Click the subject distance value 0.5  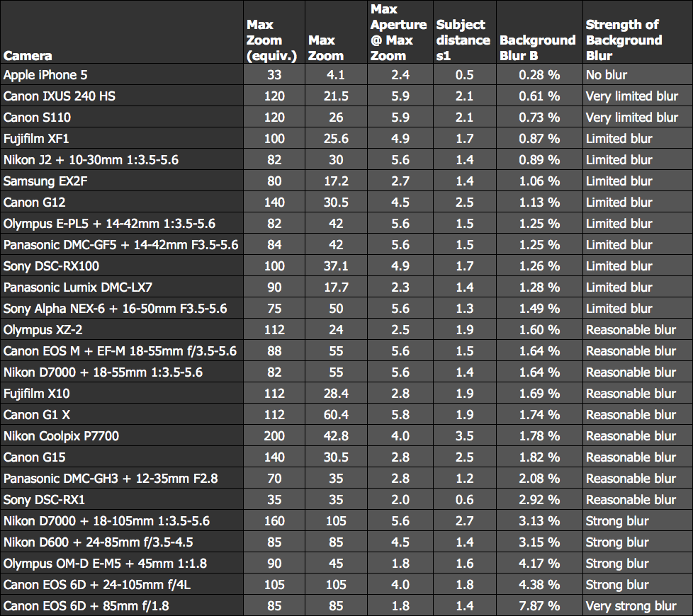coord(464,74)
